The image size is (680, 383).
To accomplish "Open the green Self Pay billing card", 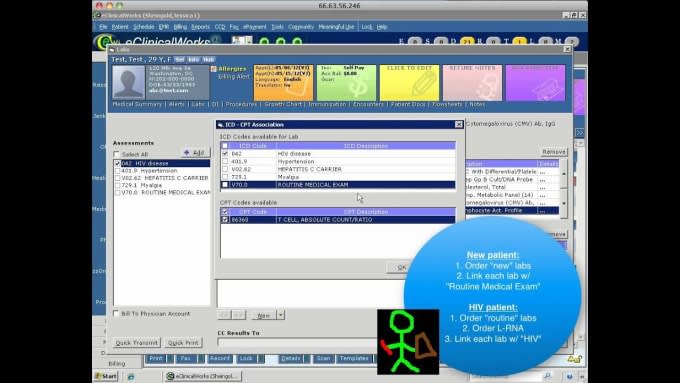I will click(346, 82).
